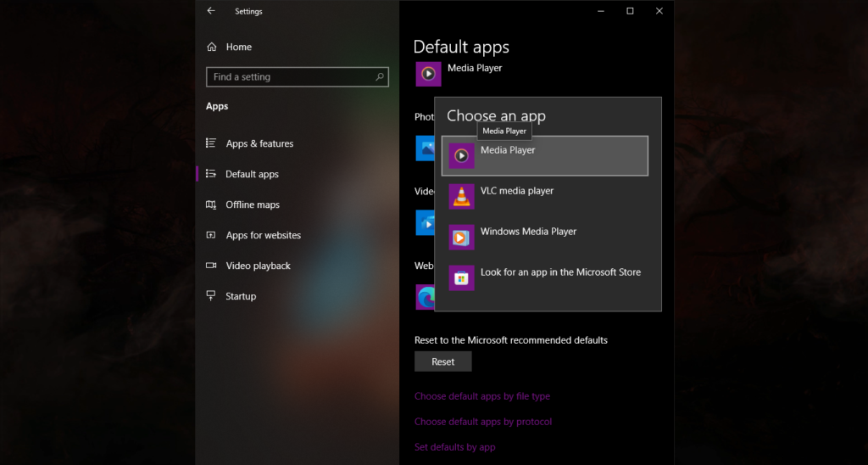868x465 pixels.
Task: Click the Offline maps icon
Action: coord(211,204)
